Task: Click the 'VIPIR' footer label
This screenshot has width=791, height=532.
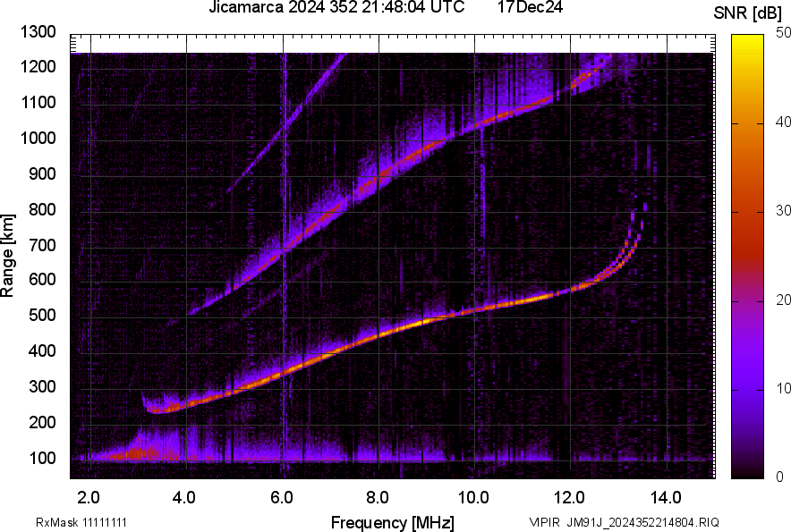Action: (544, 522)
